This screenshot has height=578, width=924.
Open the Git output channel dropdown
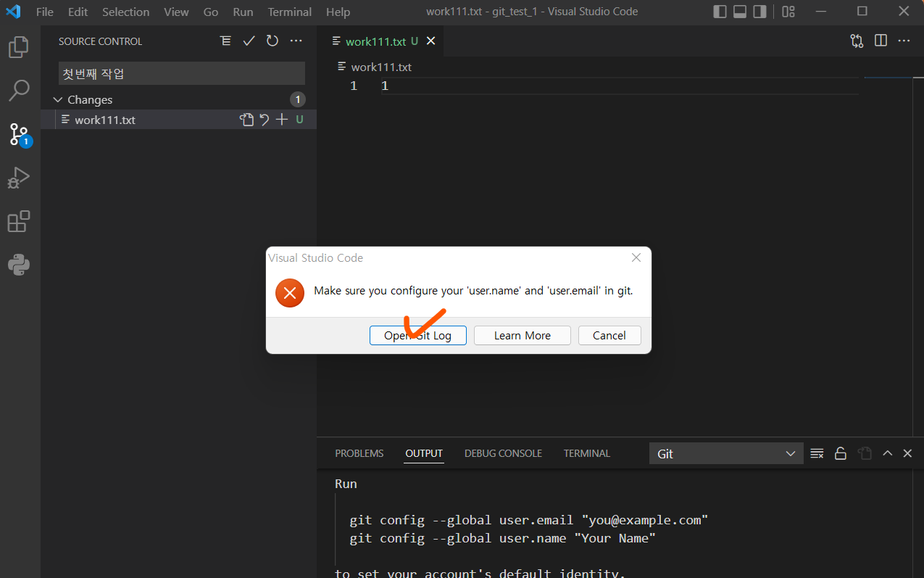(726, 453)
